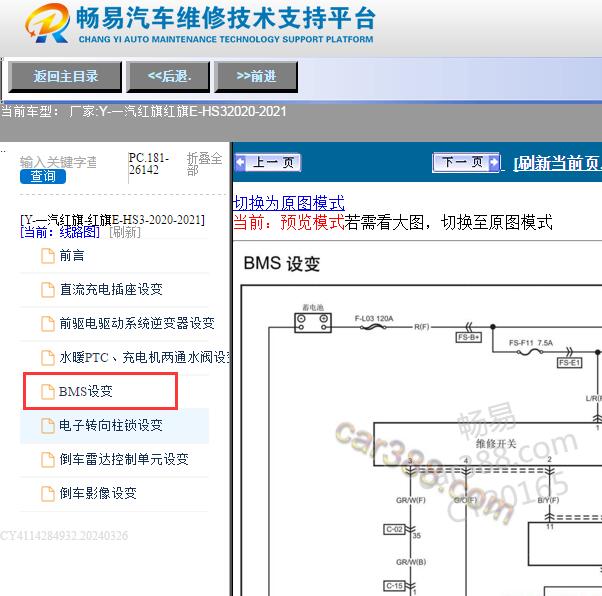The image size is (602, 596).
Task: Click document icon beside 倒车影像设变
Action: click(48, 493)
